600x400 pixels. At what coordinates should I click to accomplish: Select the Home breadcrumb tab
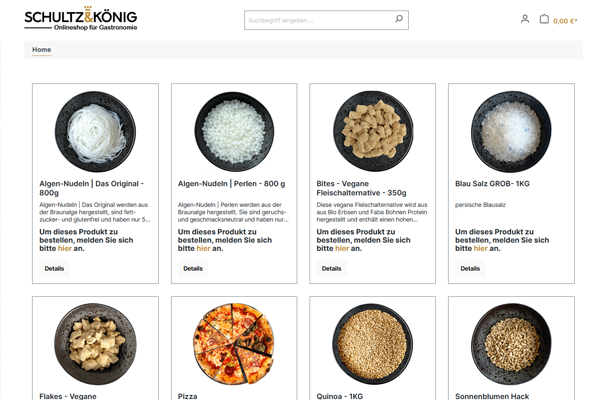pos(42,50)
